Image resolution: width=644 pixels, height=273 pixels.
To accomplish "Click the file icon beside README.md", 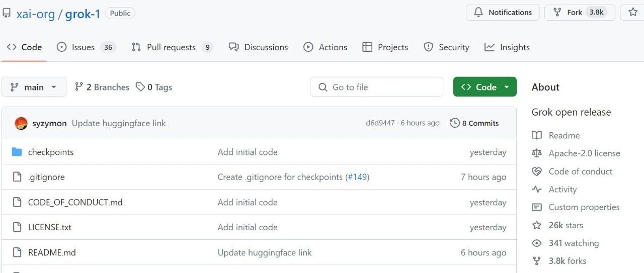I will (x=17, y=252).
